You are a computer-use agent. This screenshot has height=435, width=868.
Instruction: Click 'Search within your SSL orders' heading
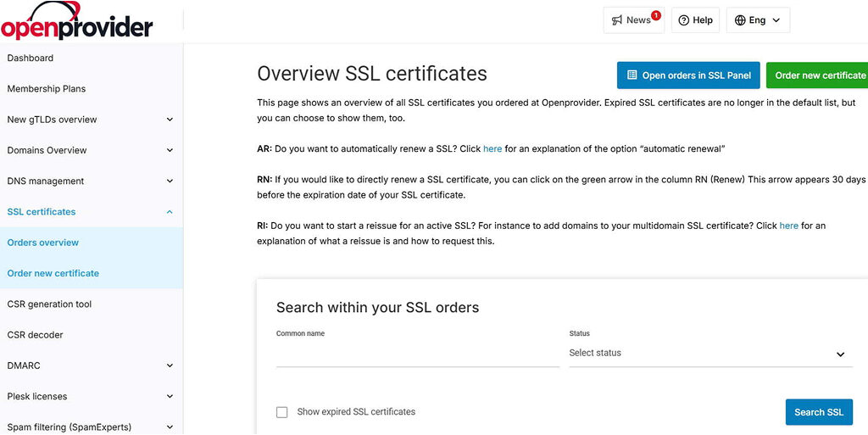[x=377, y=308]
